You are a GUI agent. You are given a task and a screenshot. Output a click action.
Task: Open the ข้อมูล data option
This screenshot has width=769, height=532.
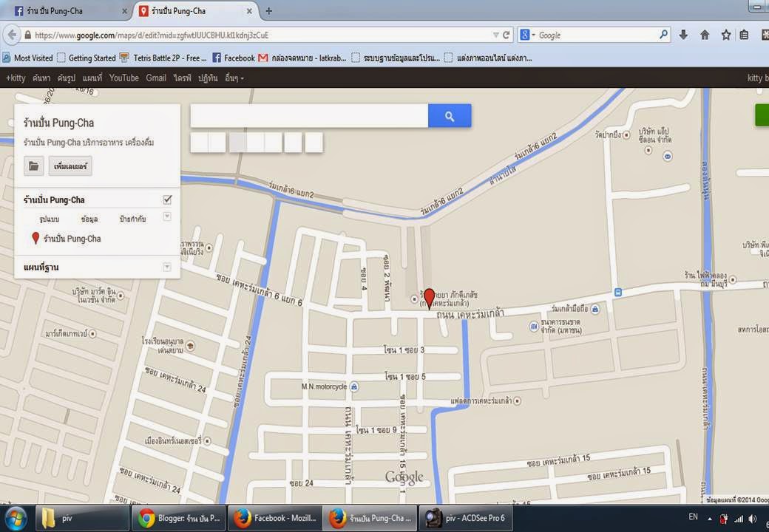click(89, 219)
